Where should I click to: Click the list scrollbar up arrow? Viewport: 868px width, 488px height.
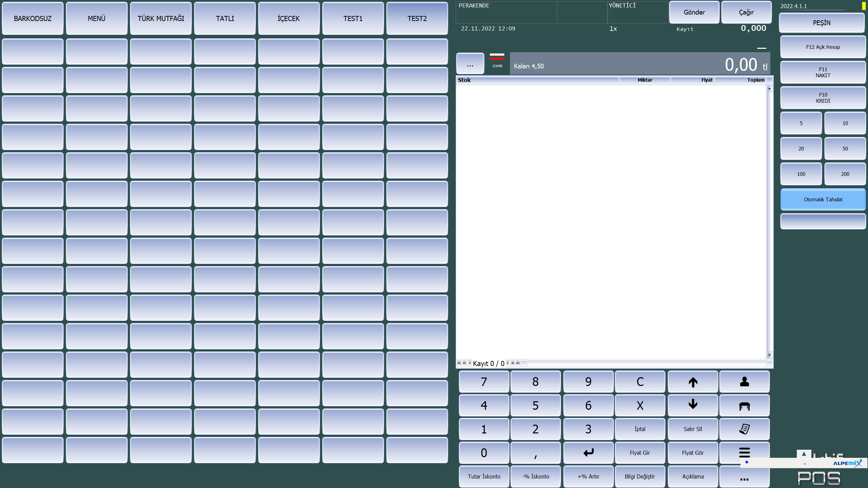point(769,88)
